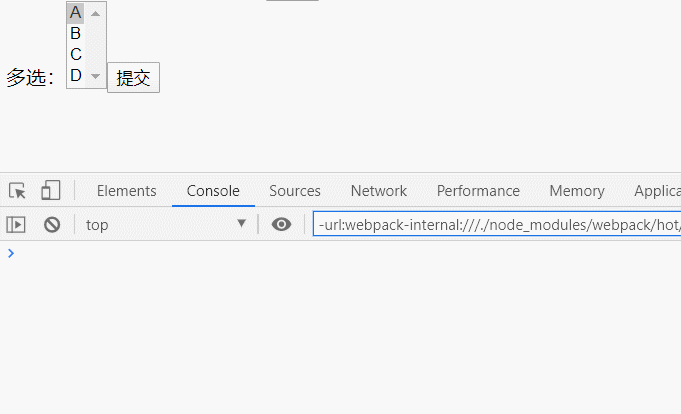Open the Performance tab

[x=478, y=191]
